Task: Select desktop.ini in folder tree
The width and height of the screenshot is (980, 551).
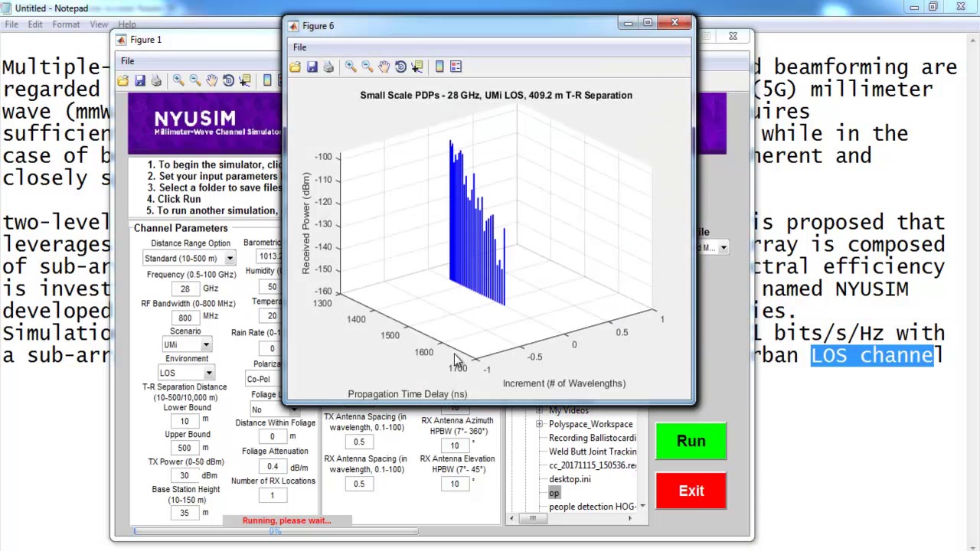Action: pyautogui.click(x=570, y=479)
